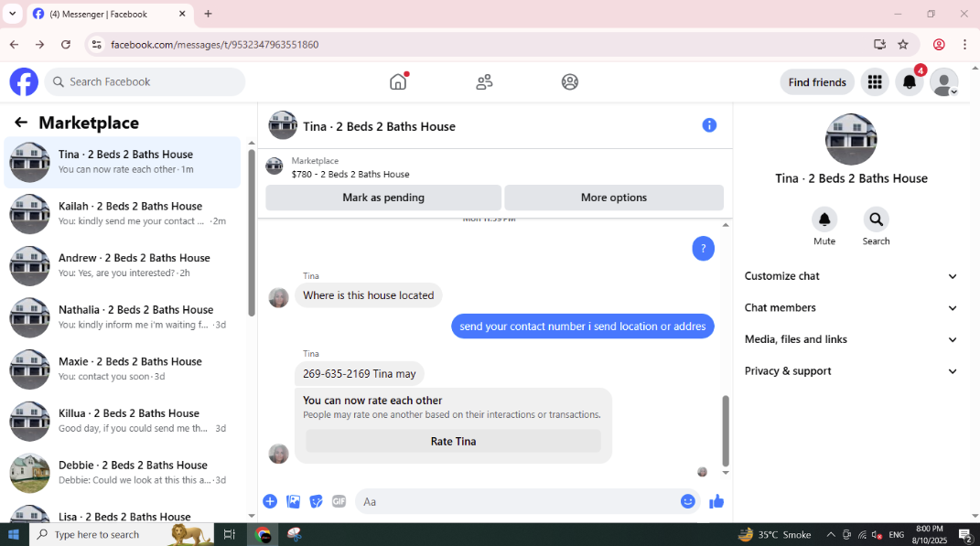This screenshot has width=980, height=546.
Task: Open the Maxie conversation
Action: click(123, 369)
